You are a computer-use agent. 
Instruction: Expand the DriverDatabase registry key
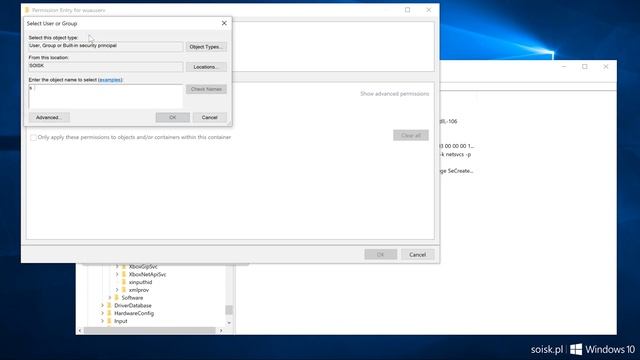click(x=102, y=306)
